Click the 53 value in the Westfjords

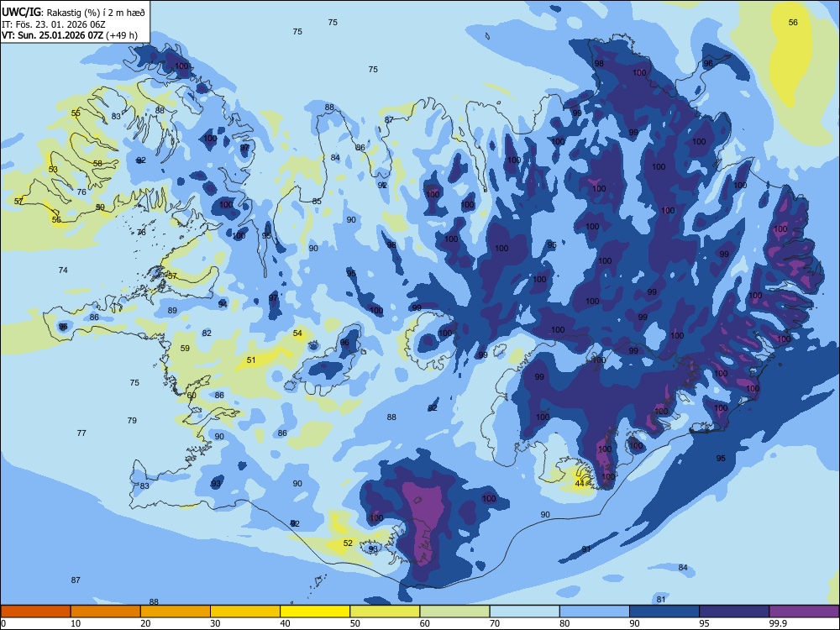pos(53,170)
